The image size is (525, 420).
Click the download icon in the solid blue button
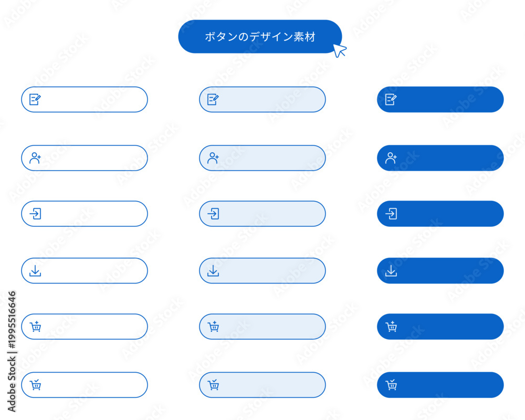[x=391, y=270]
